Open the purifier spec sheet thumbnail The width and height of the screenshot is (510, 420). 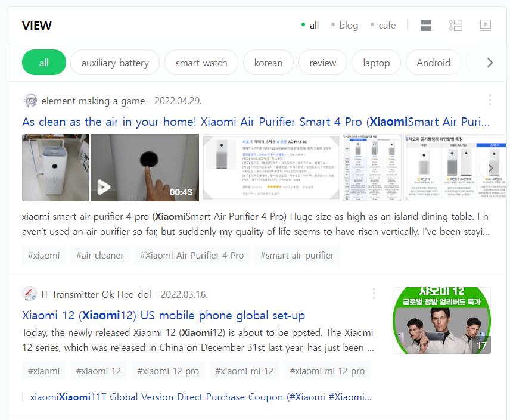[x=271, y=167]
